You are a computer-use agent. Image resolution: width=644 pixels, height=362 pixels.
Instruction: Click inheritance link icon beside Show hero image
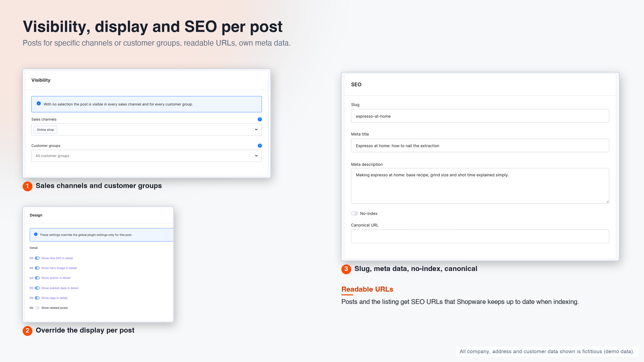pos(31,268)
